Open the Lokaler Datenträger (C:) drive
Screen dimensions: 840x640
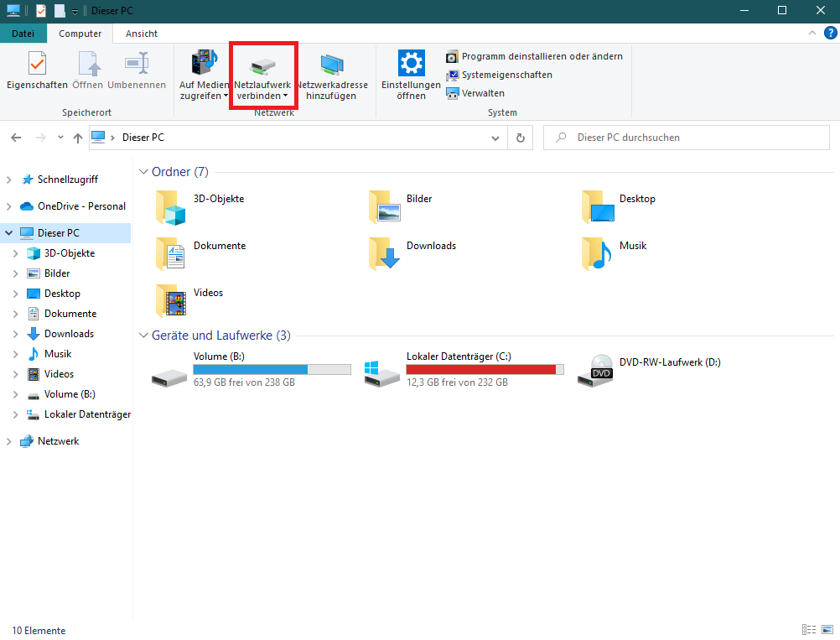click(x=381, y=372)
